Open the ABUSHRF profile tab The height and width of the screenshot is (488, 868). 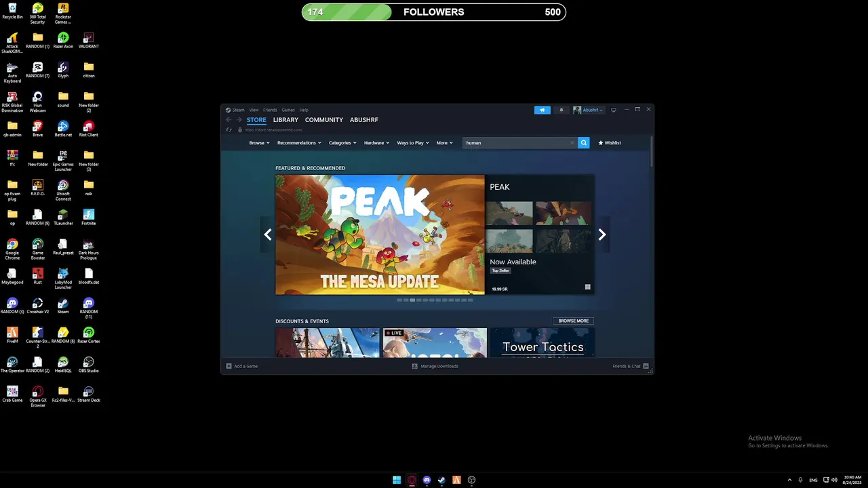364,120
